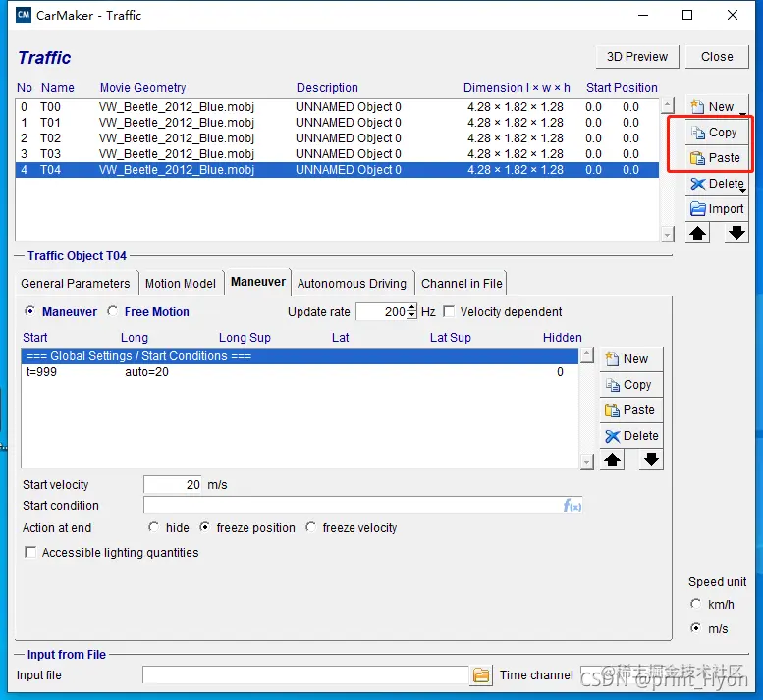Select traffic object row T03
Screen dimensions: 763x700
tap(337, 154)
